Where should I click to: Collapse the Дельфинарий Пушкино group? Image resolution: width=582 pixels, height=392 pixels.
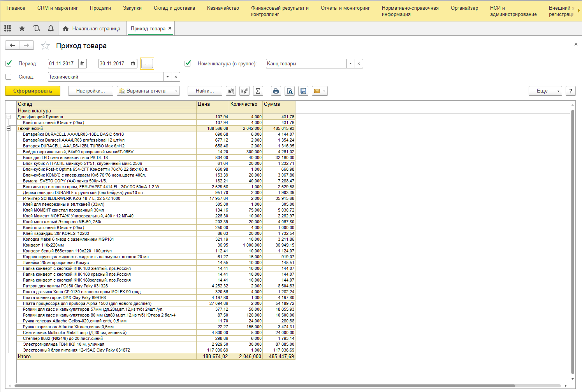[9, 117]
